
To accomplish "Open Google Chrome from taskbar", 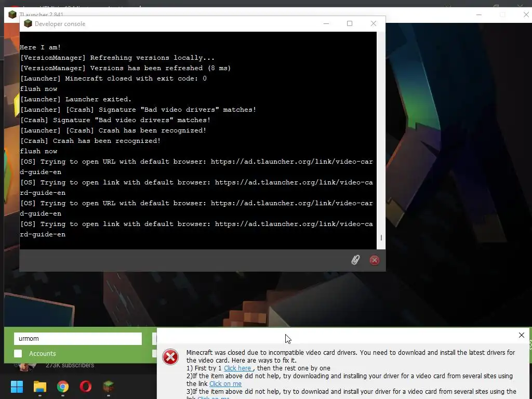I will [63, 387].
